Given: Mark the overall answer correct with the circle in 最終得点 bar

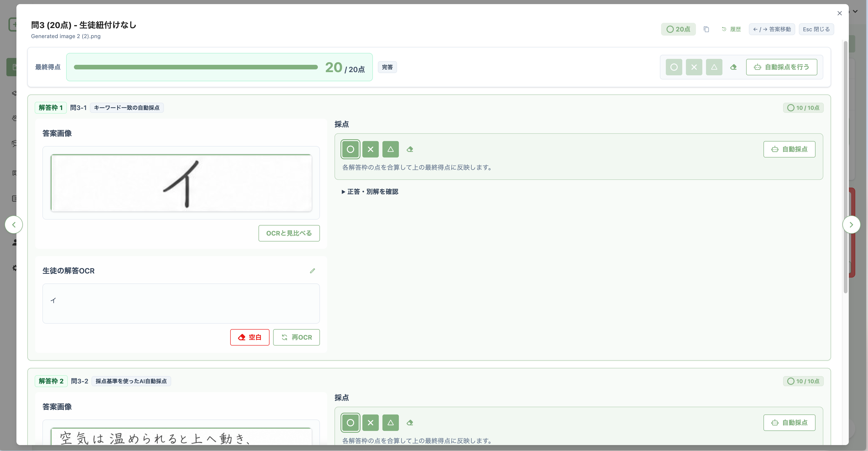Looking at the screenshot, I should 674,67.
